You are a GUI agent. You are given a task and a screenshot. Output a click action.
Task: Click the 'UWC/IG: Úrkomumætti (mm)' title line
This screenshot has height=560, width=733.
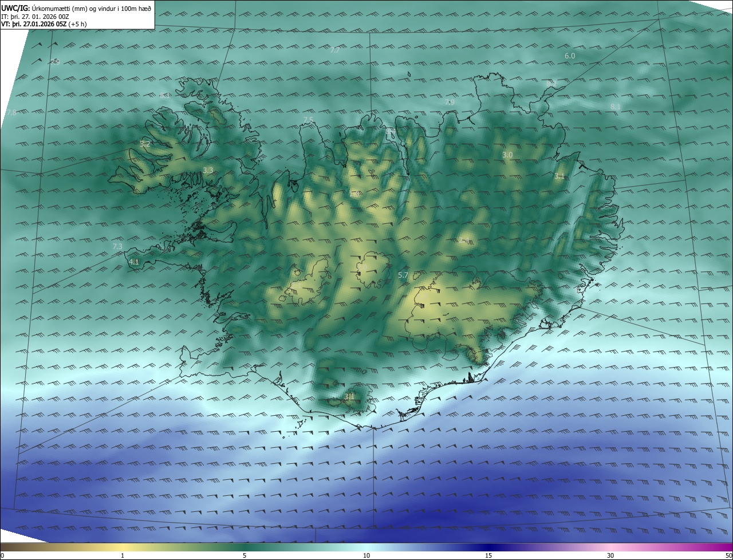[77, 7]
